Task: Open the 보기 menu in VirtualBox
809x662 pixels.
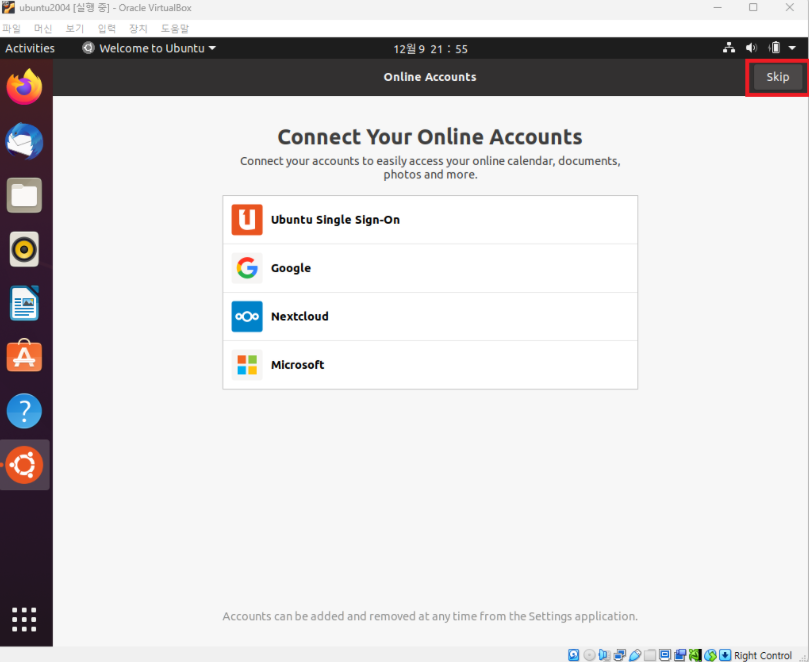Action: [x=74, y=28]
